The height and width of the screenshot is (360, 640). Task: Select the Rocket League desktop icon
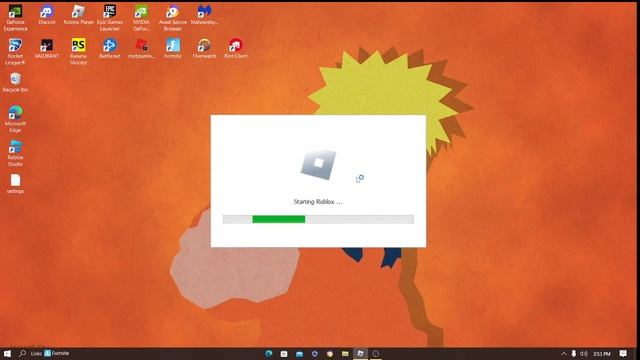click(15, 51)
